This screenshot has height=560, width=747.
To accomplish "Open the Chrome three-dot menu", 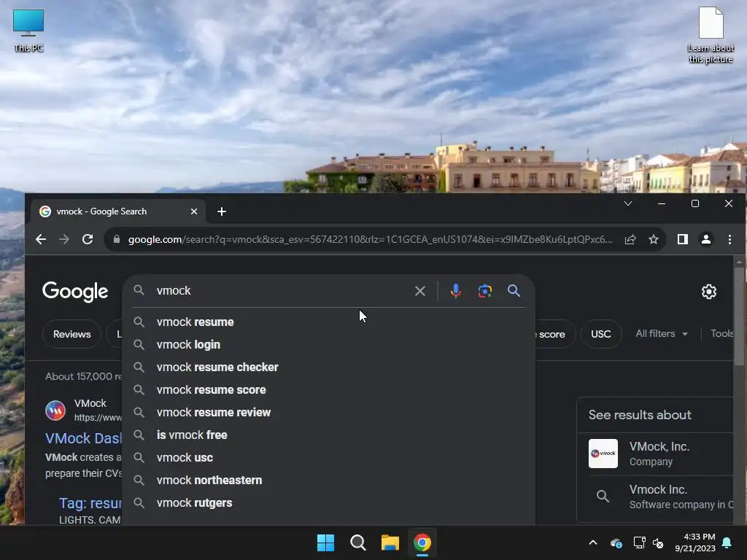I will pos(729,239).
